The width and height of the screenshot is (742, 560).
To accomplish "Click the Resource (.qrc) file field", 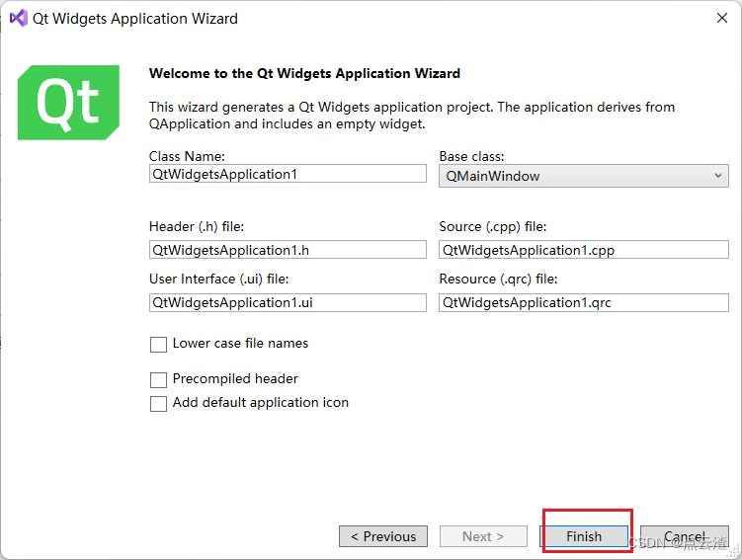I will (x=584, y=302).
